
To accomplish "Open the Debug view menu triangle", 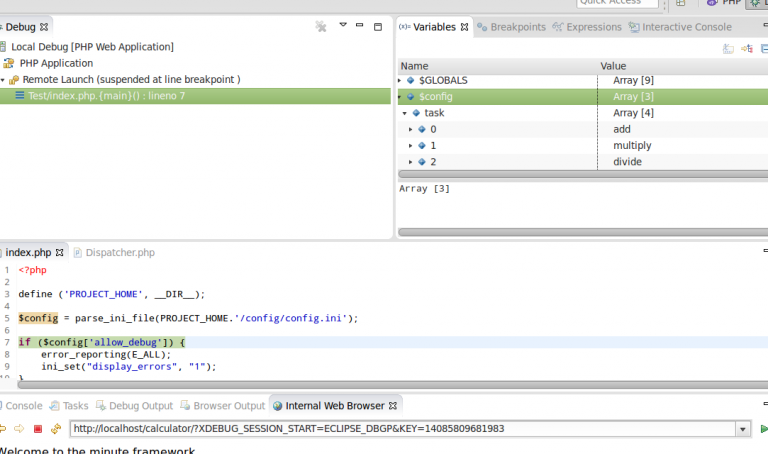I will (x=343, y=24).
